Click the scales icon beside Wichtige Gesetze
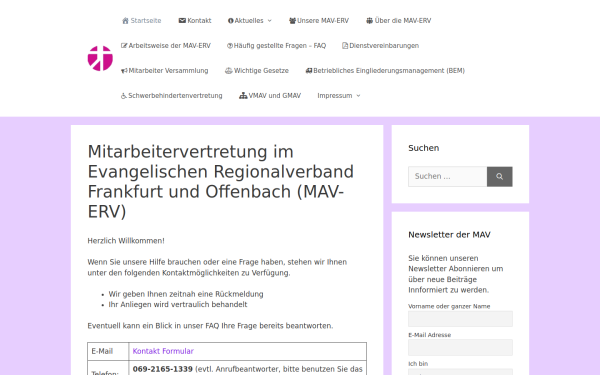The image size is (600, 375). [228, 70]
